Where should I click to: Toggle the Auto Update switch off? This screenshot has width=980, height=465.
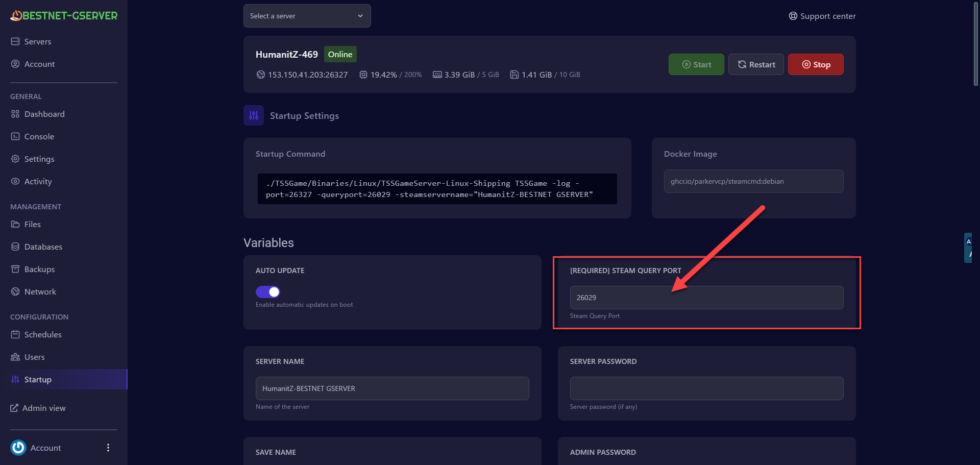click(x=268, y=291)
